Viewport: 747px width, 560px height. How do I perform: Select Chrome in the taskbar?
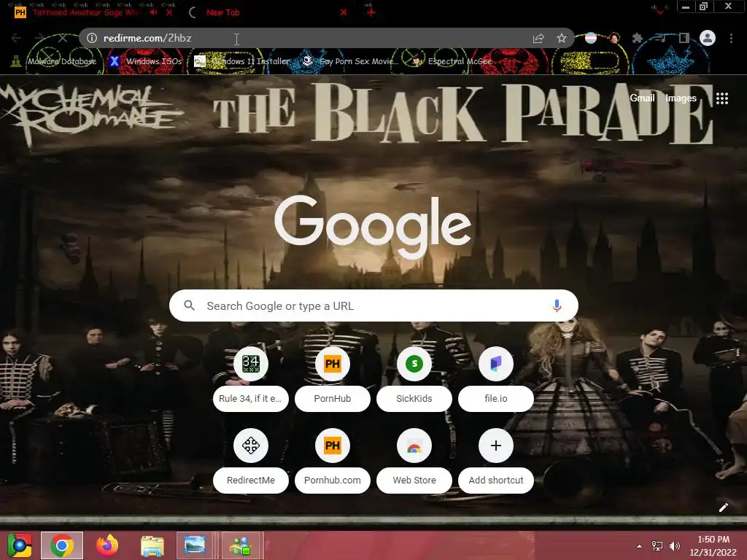(x=62, y=545)
